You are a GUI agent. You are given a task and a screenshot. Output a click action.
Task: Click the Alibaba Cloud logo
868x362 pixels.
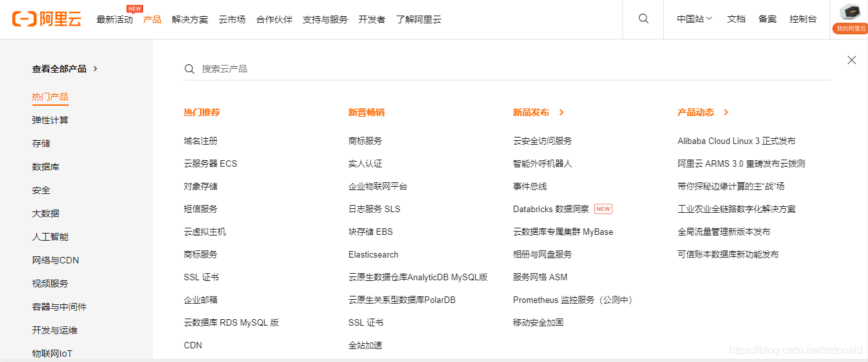pyautogui.click(x=47, y=19)
